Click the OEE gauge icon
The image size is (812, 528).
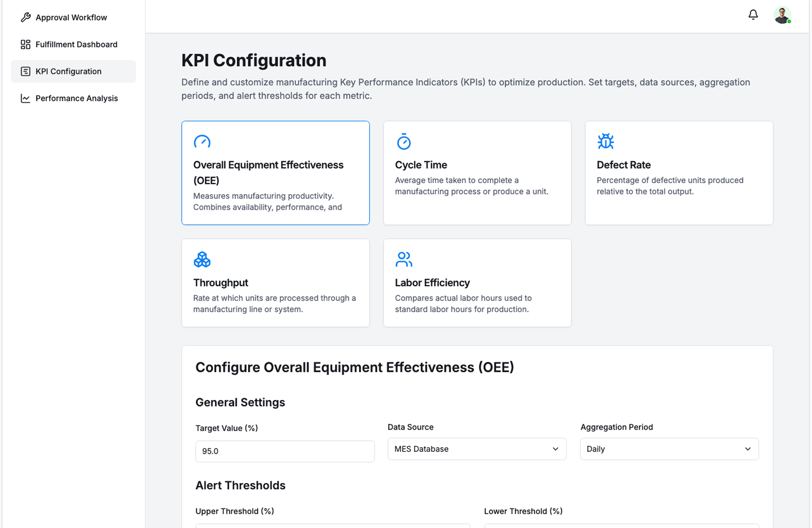202,142
